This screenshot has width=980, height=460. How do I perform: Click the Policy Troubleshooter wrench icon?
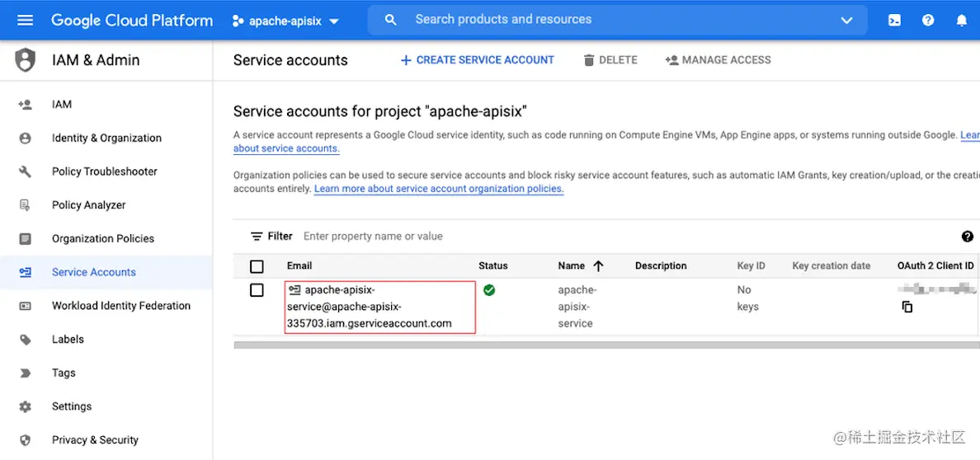pyautogui.click(x=25, y=171)
